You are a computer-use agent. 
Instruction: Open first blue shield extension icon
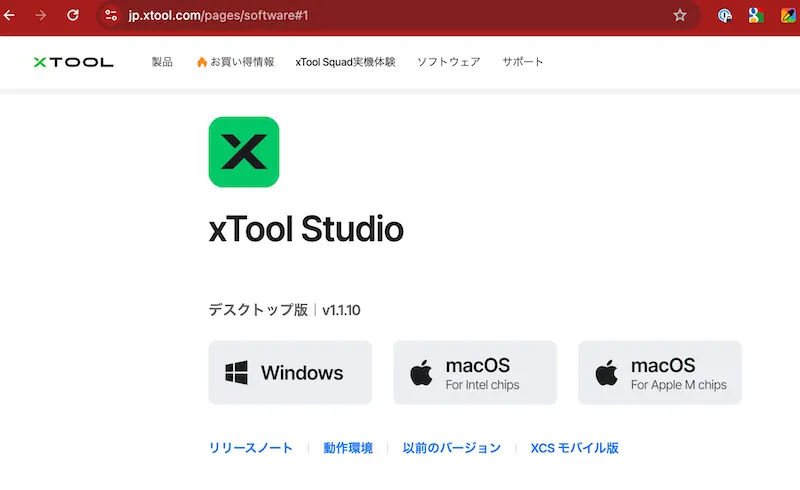click(x=724, y=15)
